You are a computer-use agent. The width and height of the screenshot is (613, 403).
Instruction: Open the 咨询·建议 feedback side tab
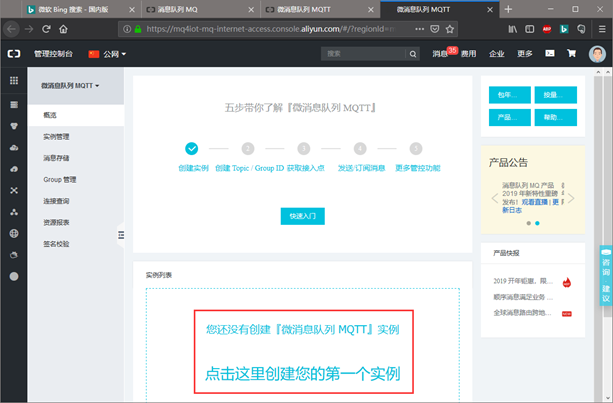coord(606,275)
